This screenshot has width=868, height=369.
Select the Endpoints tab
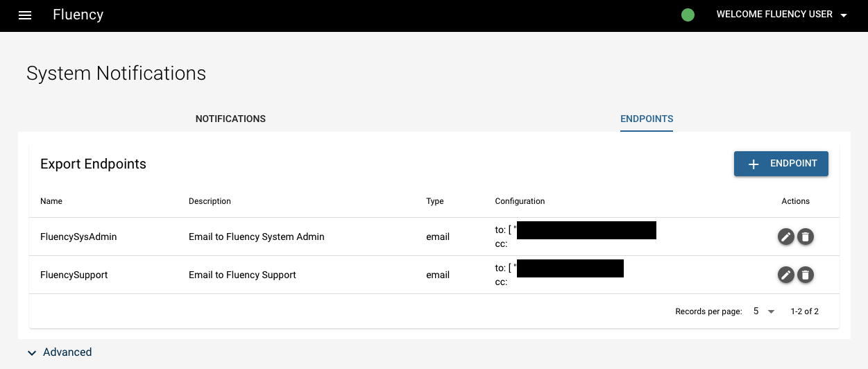(x=647, y=119)
